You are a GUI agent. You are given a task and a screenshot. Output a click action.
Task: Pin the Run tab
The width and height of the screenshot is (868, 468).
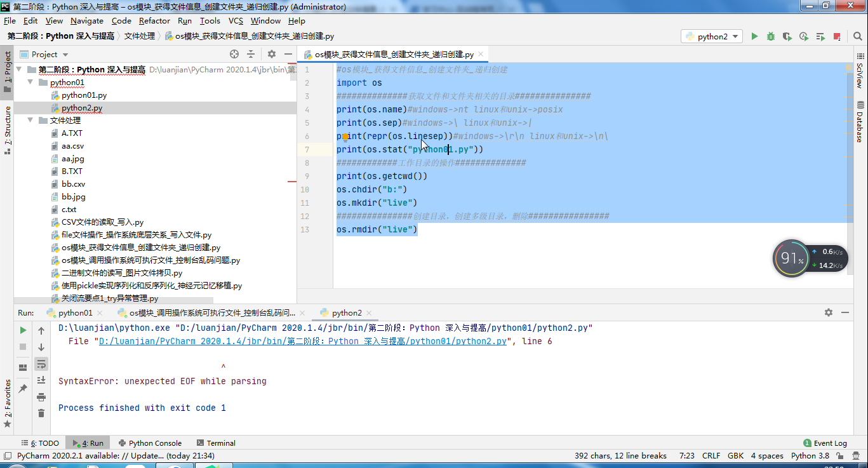click(x=23, y=388)
